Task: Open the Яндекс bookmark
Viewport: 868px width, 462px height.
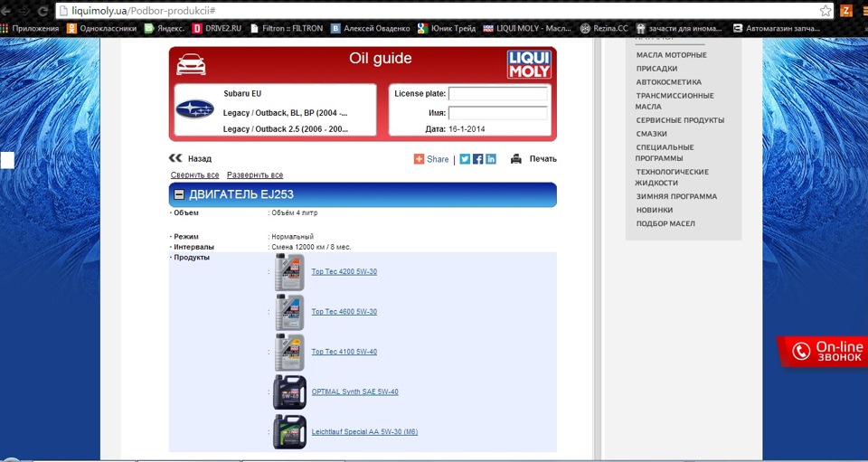Action: click(x=165, y=28)
